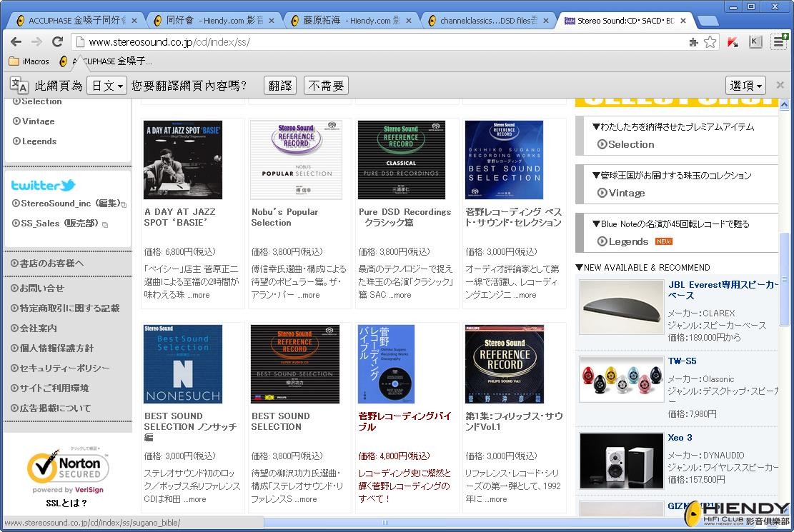Screen dimensions: 794x532
Task: Switch to the 藤原拓海 Hiendy.com tab
Action: pos(352,20)
